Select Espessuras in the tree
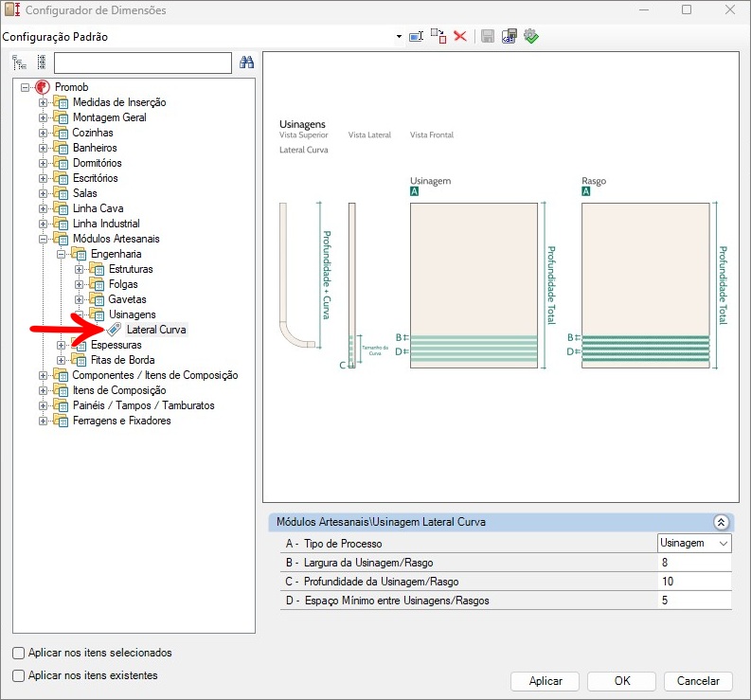The height and width of the screenshot is (700, 751). (x=116, y=345)
